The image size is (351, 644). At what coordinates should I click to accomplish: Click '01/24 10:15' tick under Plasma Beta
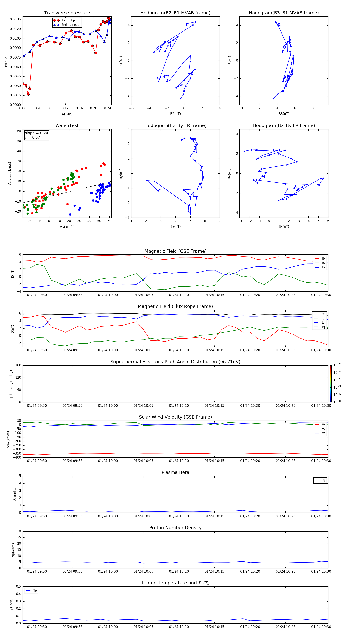214,516
